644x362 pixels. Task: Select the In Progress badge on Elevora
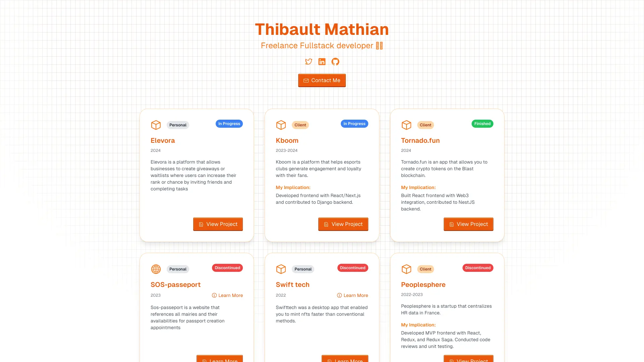point(229,124)
